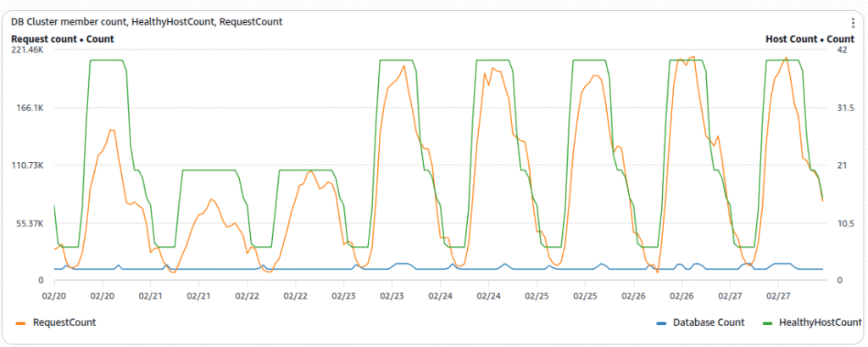Open the widget actions kebab menu
The image size is (868, 347).
(x=853, y=23)
